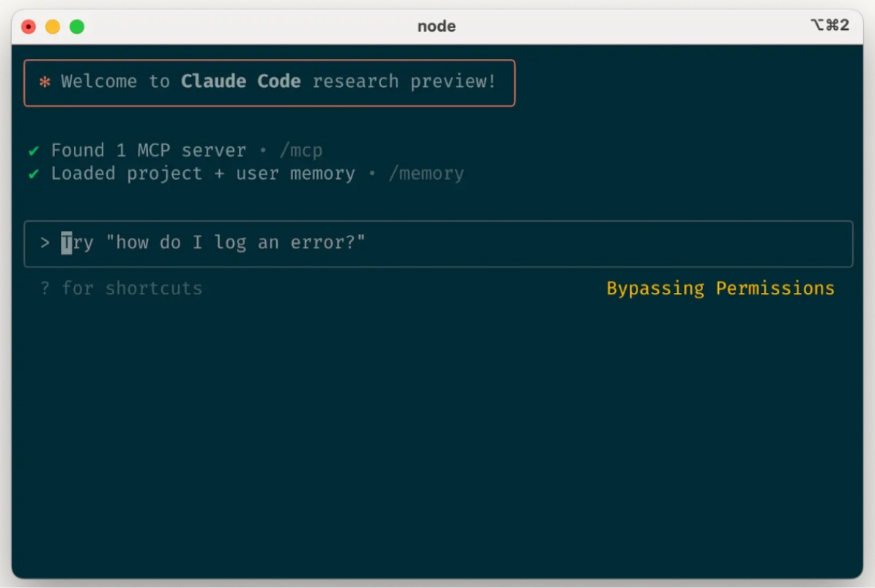Click the highlighted cursor block on 'T'
Viewport: 875px width, 588px height.
(67, 243)
